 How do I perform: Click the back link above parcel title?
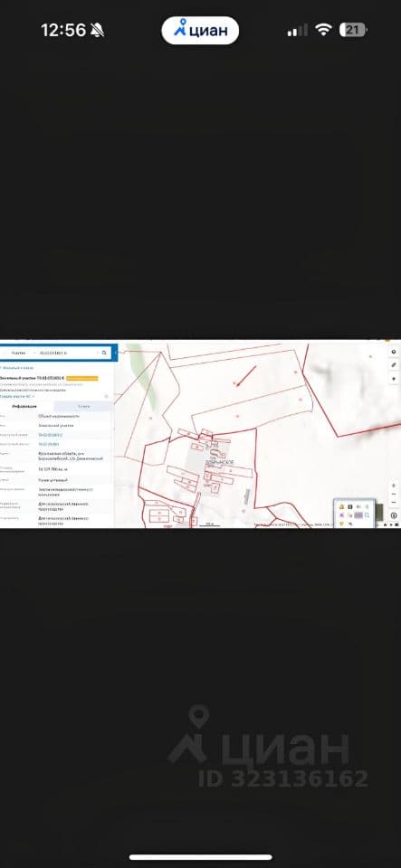17,368
